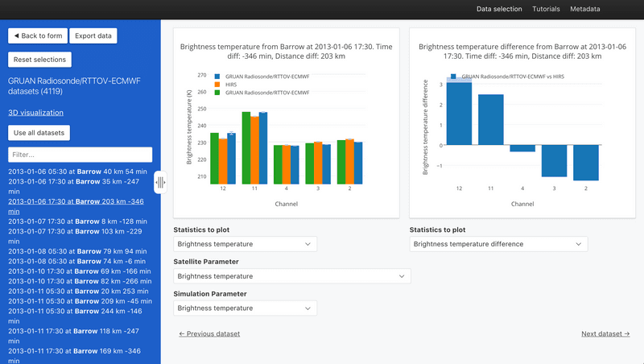Open the Satellite Parameter dropdown
Screen dimensions: 644x364
tap(291, 276)
